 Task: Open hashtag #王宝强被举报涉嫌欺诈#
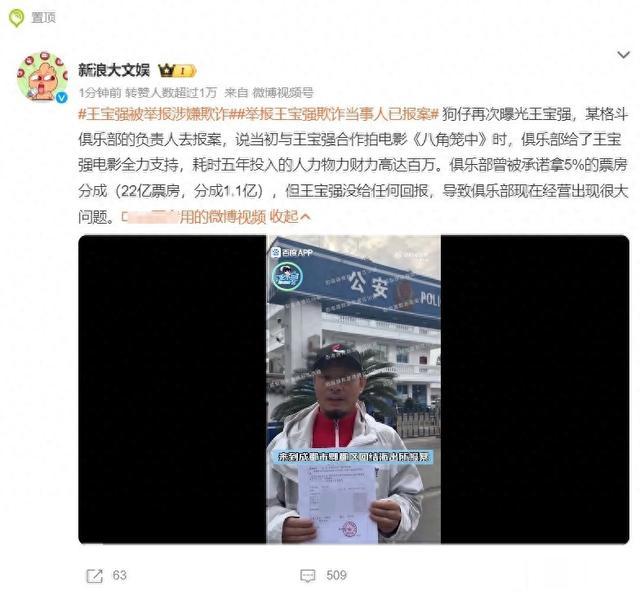154,114
